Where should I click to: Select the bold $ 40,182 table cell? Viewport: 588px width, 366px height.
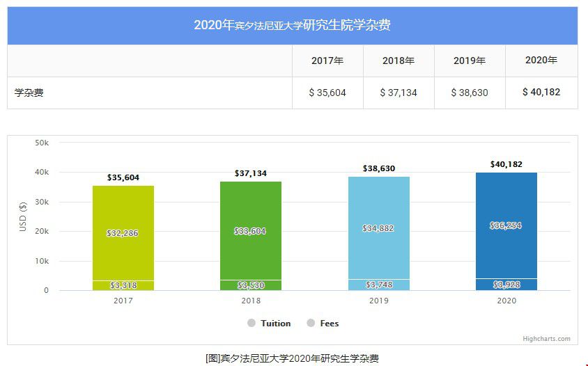coord(541,92)
